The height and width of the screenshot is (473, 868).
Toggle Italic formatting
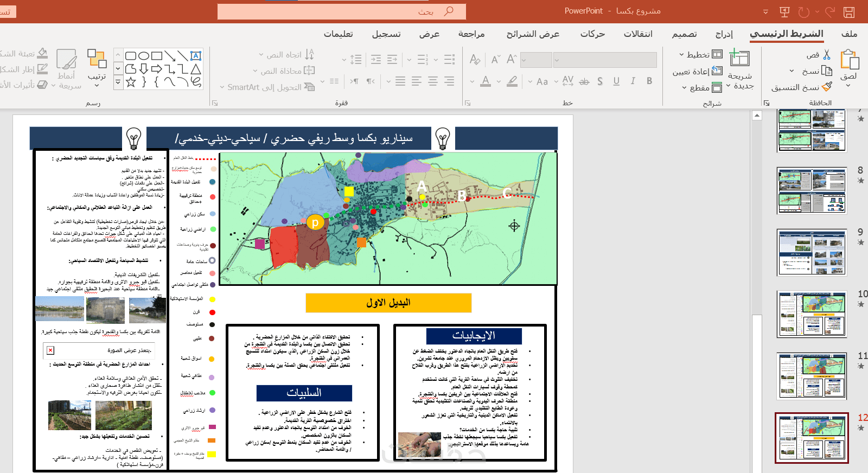[x=633, y=81]
